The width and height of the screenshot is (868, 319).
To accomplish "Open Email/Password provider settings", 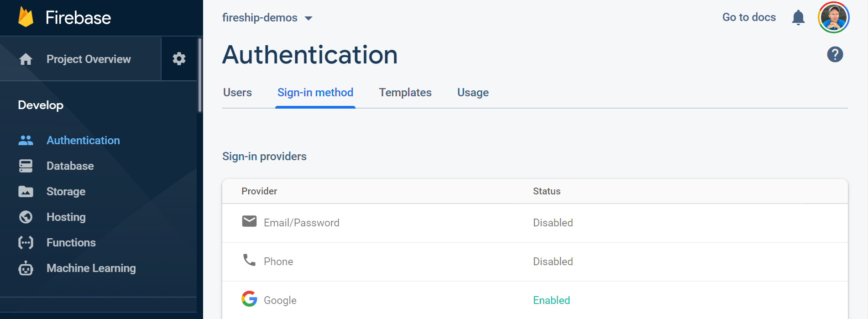I will 302,223.
